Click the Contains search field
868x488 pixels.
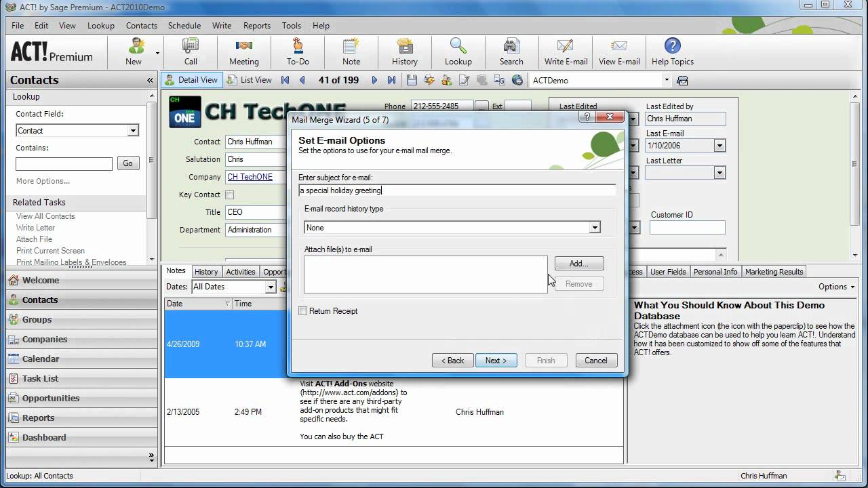64,163
